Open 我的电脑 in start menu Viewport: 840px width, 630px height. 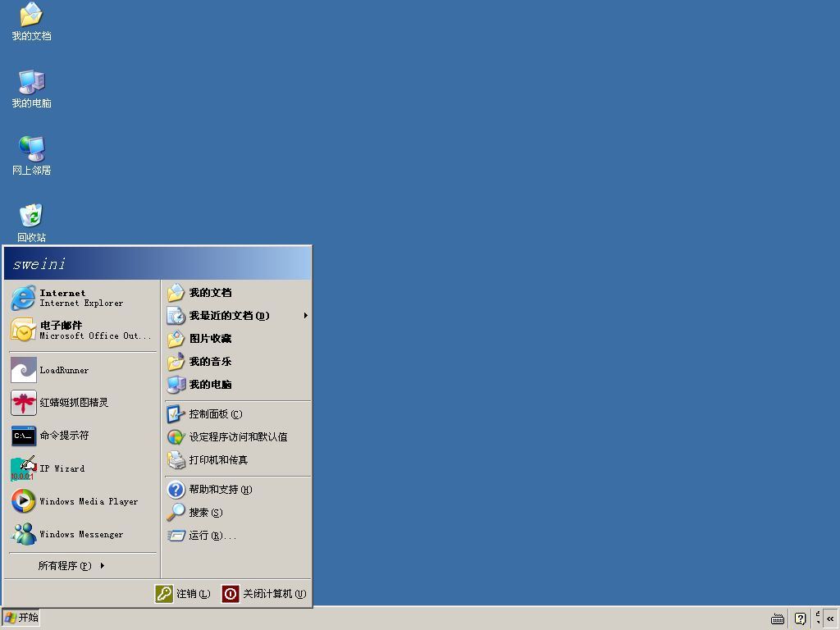coord(237,385)
